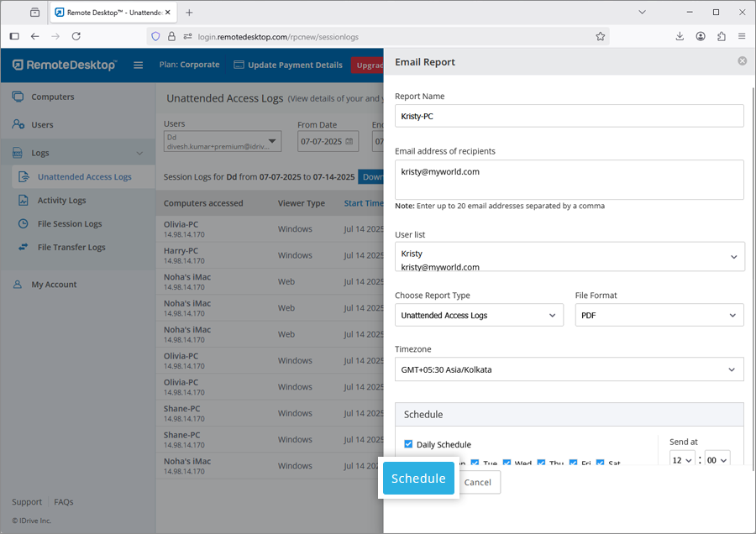Close the Email Report panel
Screen dimensions: 756x534
pos(742,61)
